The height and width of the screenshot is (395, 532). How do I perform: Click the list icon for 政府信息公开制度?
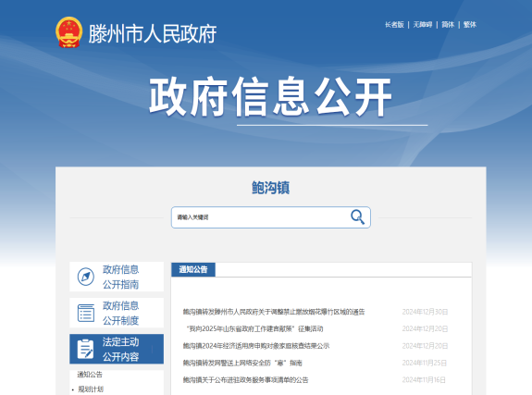86,313
